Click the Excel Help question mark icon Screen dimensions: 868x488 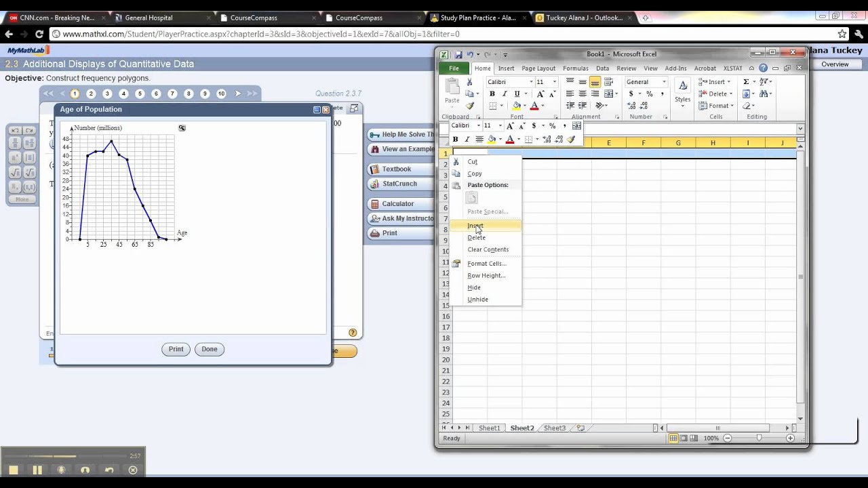pyautogui.click(x=763, y=68)
